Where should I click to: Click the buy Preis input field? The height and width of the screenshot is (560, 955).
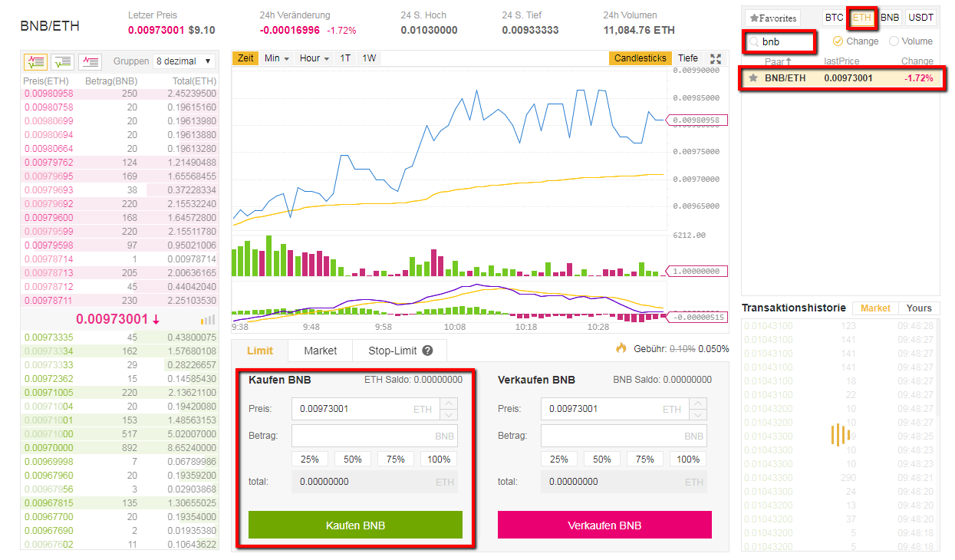pyautogui.click(x=367, y=409)
